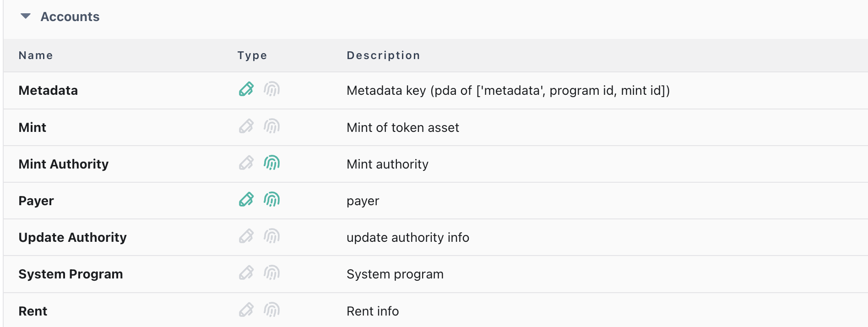This screenshot has height=327, width=868.
Task: Toggle signer status on the Mint account
Action: (271, 126)
